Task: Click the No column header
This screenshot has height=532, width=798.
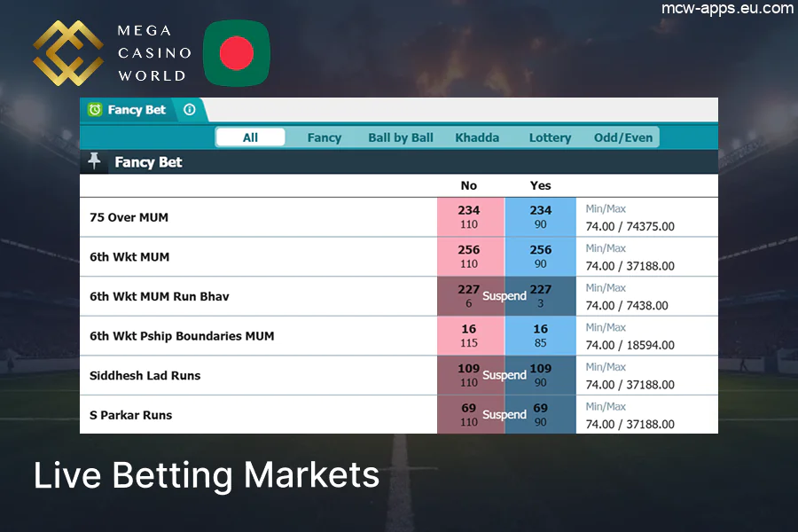Action: (469, 186)
